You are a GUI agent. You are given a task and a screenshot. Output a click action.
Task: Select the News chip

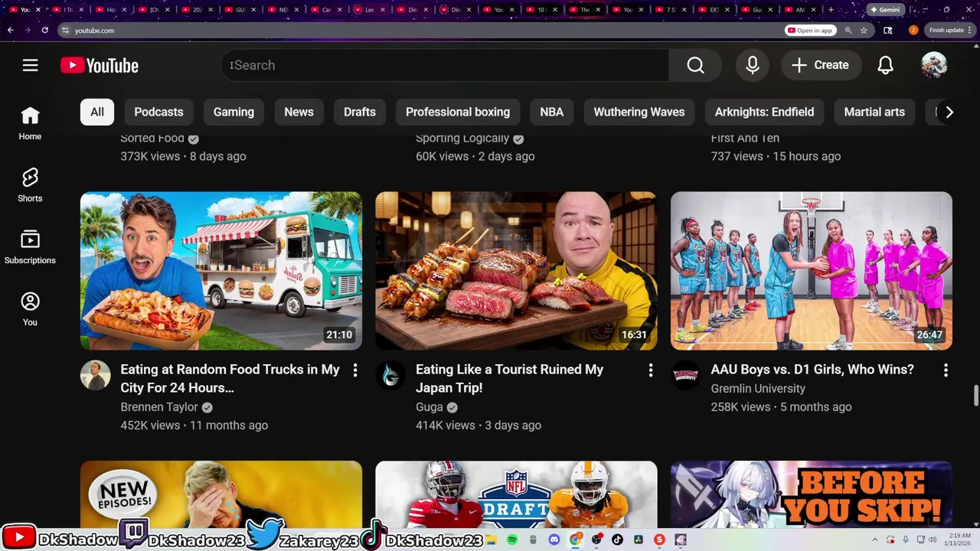(299, 112)
